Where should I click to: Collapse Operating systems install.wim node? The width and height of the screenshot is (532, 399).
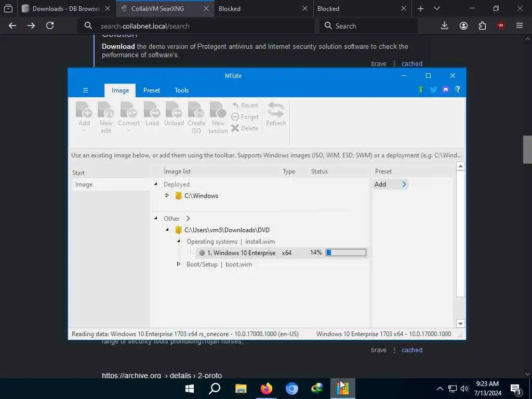click(x=179, y=241)
